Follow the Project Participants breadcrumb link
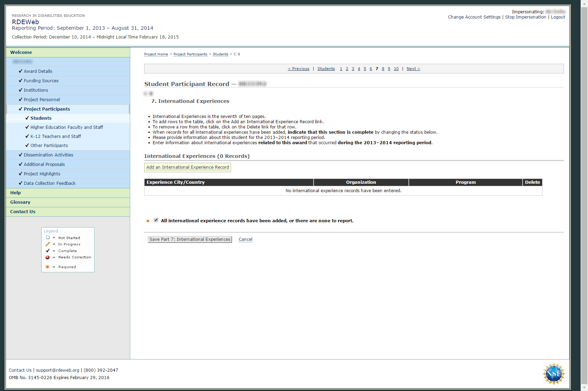588x391 pixels. coord(190,54)
